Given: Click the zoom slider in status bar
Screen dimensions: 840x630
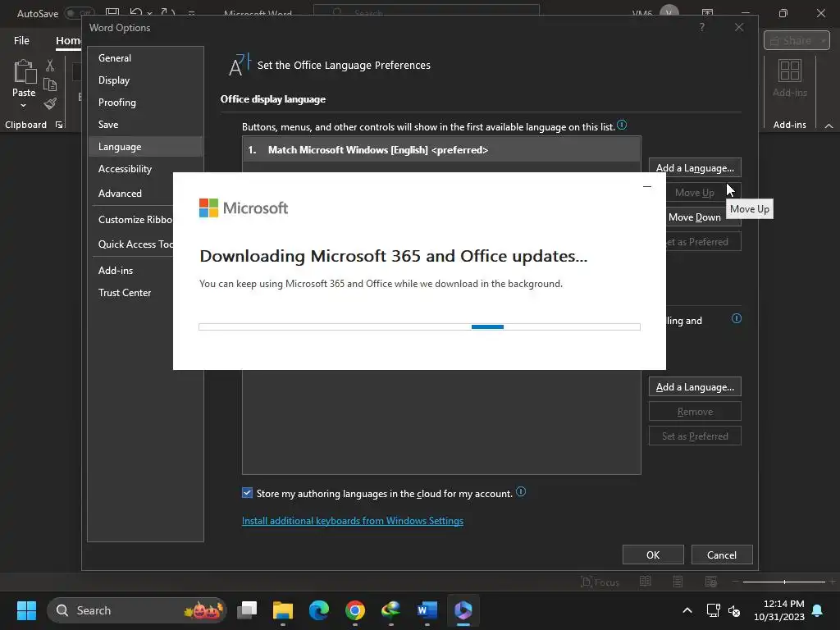Looking at the screenshot, I should tap(783, 582).
